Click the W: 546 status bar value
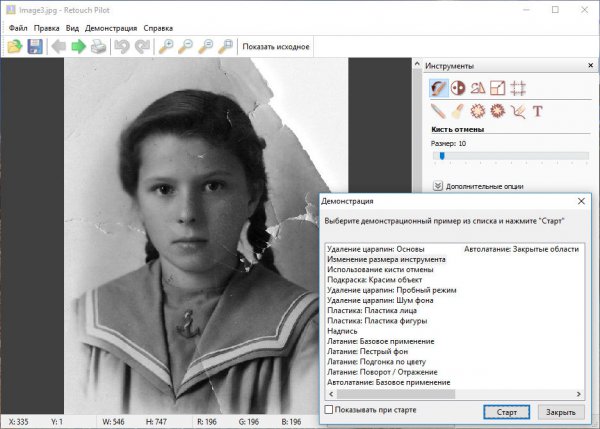Image resolution: width=600 pixels, height=429 pixels. [x=113, y=422]
